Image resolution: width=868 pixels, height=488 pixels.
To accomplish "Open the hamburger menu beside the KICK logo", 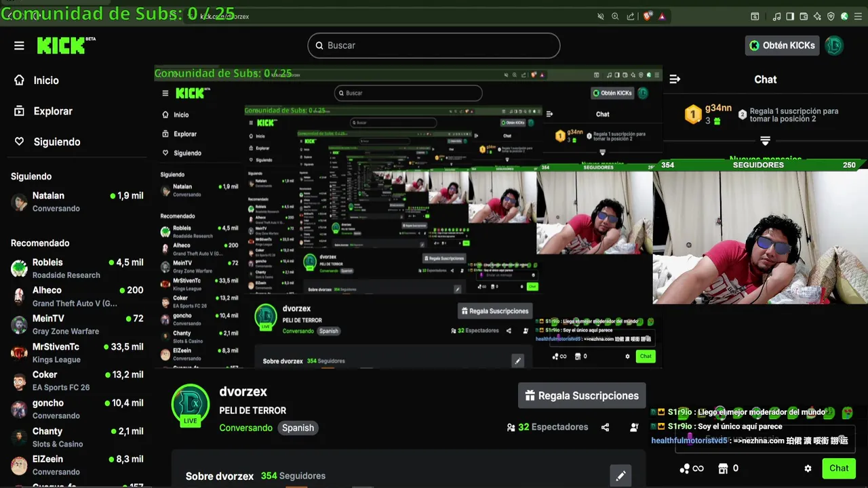I will tap(19, 45).
